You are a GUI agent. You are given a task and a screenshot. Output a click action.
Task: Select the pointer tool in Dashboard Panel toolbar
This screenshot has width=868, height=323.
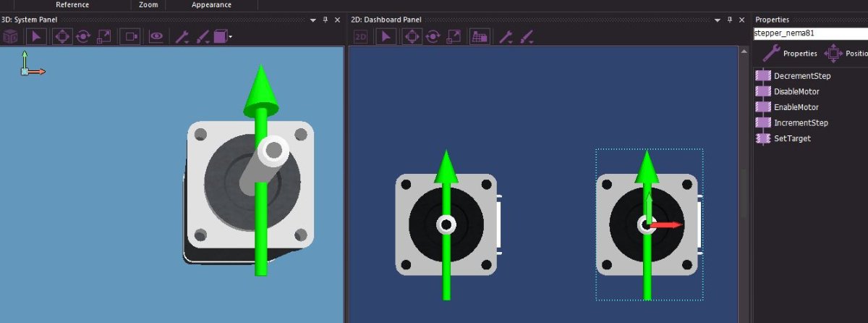[386, 36]
